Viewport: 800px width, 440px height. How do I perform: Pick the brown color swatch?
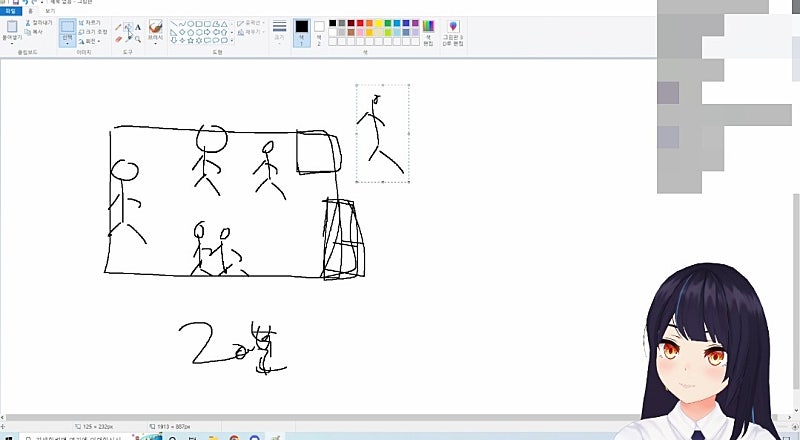coord(351,32)
